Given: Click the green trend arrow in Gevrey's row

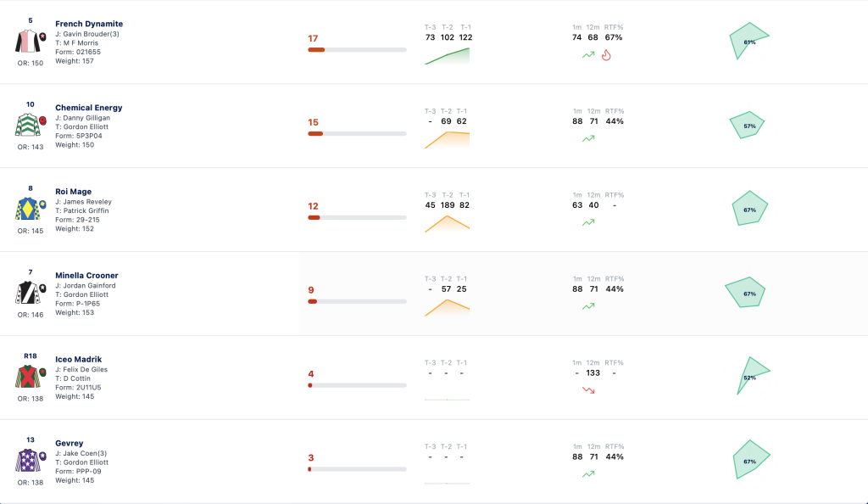Looking at the screenshot, I should pos(588,473).
